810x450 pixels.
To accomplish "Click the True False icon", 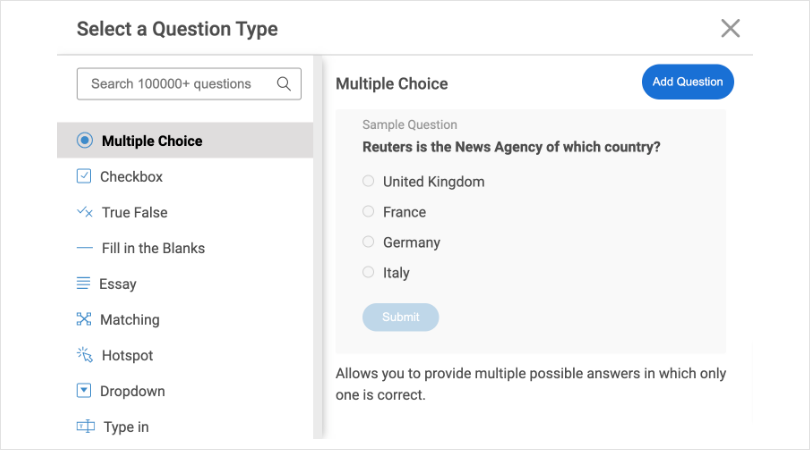I will coord(85,213).
